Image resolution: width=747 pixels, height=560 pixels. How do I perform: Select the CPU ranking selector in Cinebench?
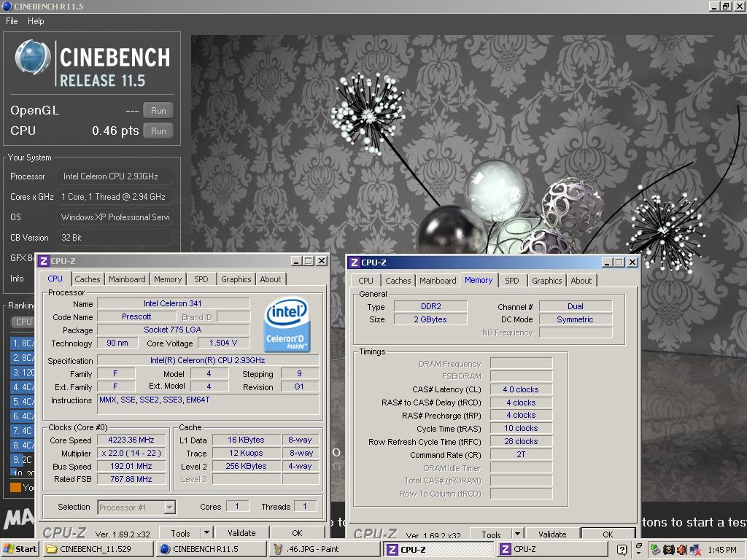[x=22, y=322]
